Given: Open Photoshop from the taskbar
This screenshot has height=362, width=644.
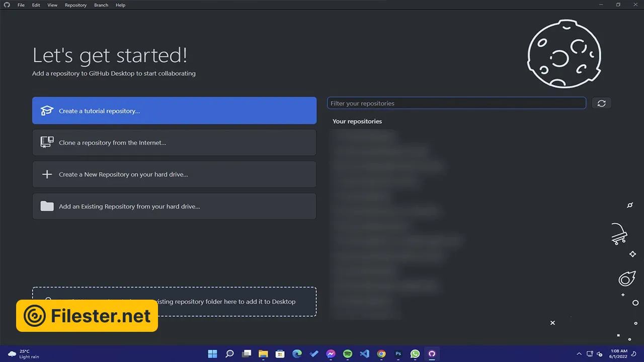Looking at the screenshot, I should [x=398, y=354].
